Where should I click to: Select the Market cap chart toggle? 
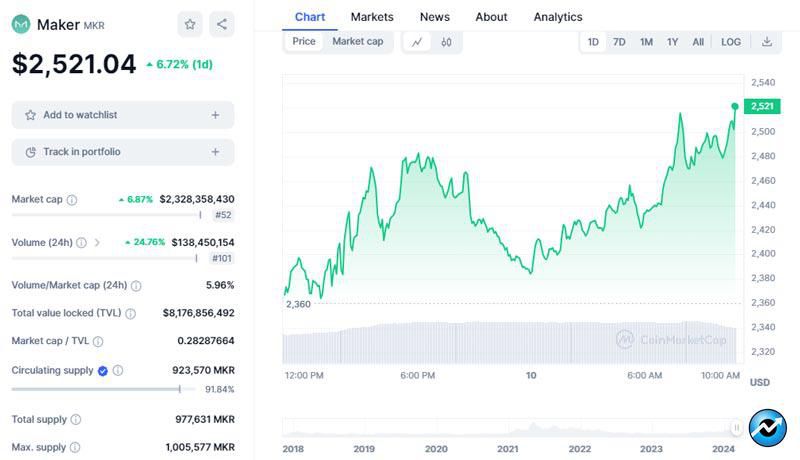(x=358, y=41)
